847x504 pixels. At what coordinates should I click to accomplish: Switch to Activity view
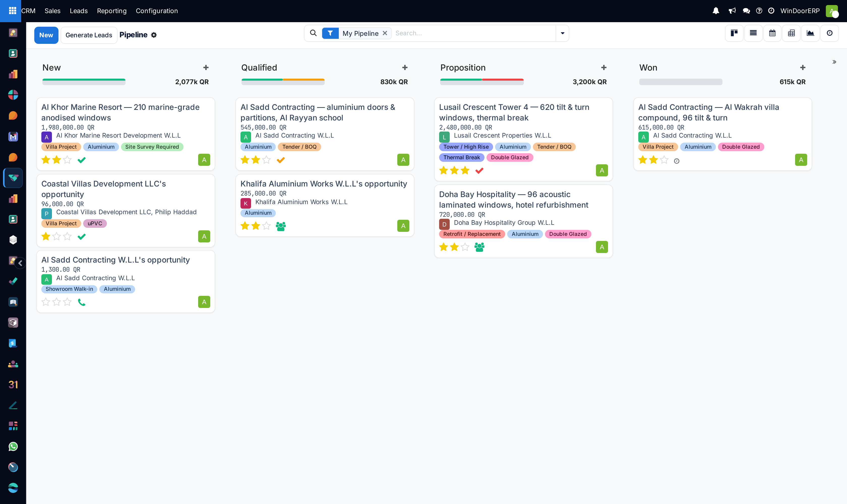click(x=829, y=33)
